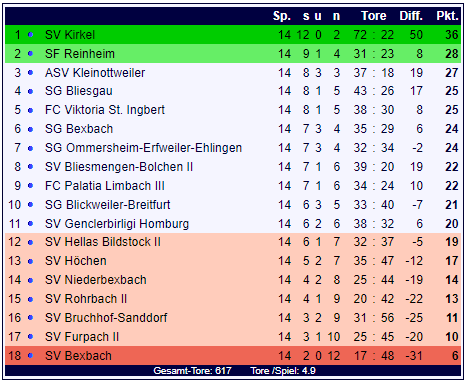Select SV Bliesmengen-Bolchen II team name
Viewport: 466px width, 382px height.
(119, 167)
